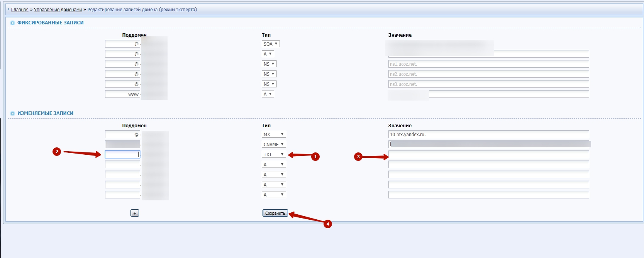
Task: Click the plus button to add a record row
Action: coord(134,213)
